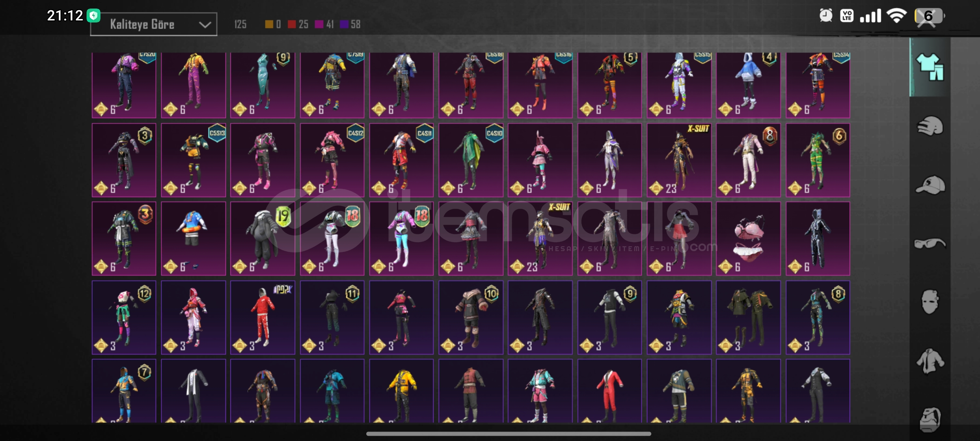
Task: Select the fur-collar outfit with badge 10
Action: click(x=471, y=317)
